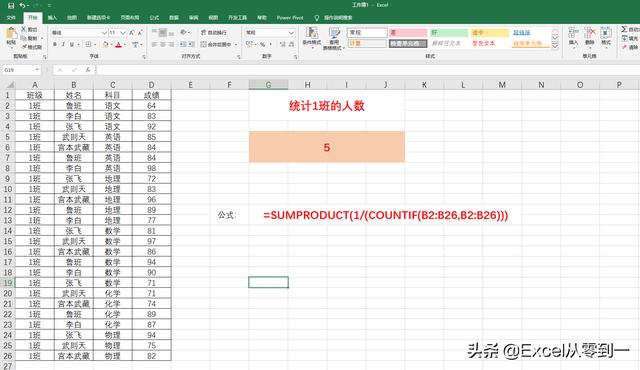640x370 pixels.
Task: Apply accounting number format icon
Action: pyautogui.click(x=249, y=44)
